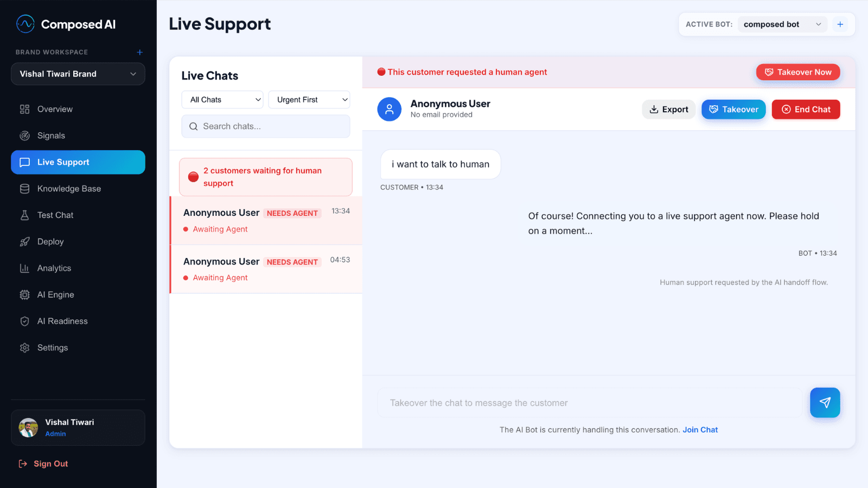This screenshot has width=868, height=488.
Task: Open the Knowledge Base page
Action: pyautogui.click(x=78, y=189)
